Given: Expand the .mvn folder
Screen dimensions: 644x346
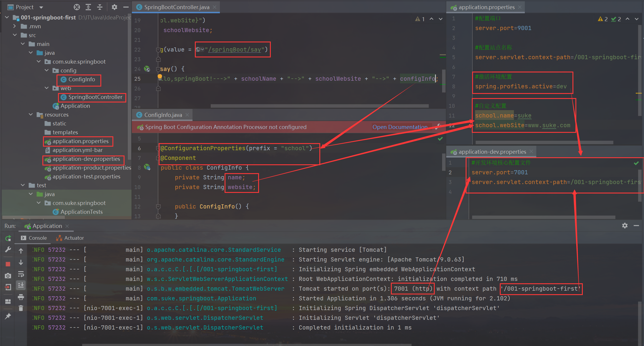Looking at the screenshot, I should click(15, 26).
